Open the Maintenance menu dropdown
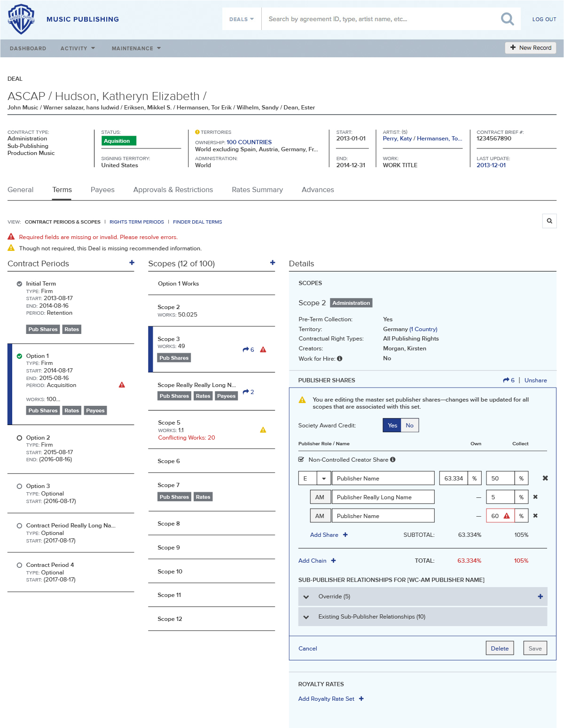Image resolution: width=564 pixels, height=728 pixels. coord(136,48)
